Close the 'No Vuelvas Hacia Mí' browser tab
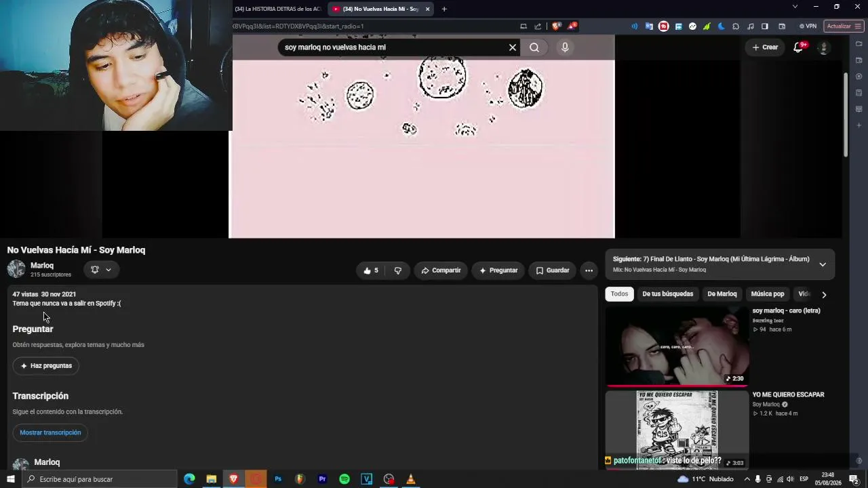The image size is (868, 488). [427, 9]
